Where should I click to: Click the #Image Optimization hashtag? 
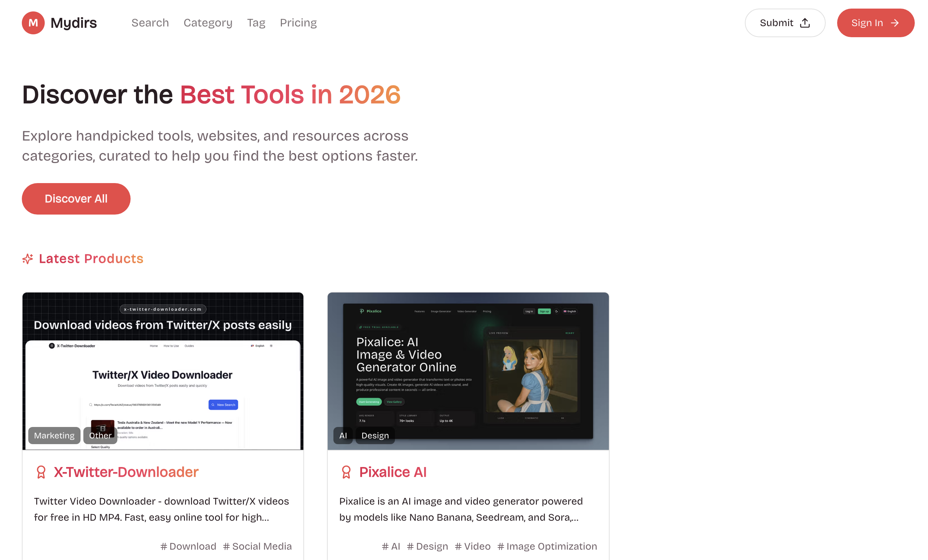[547, 546]
